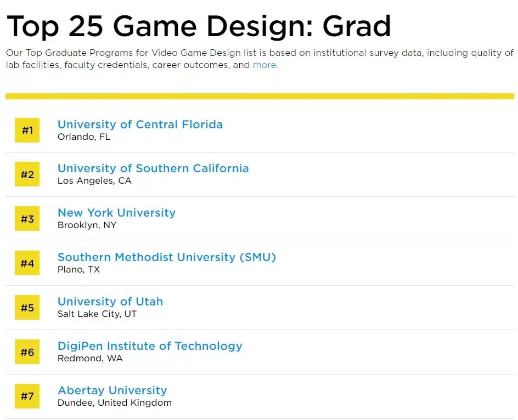Select the Abertay University link

112,390
